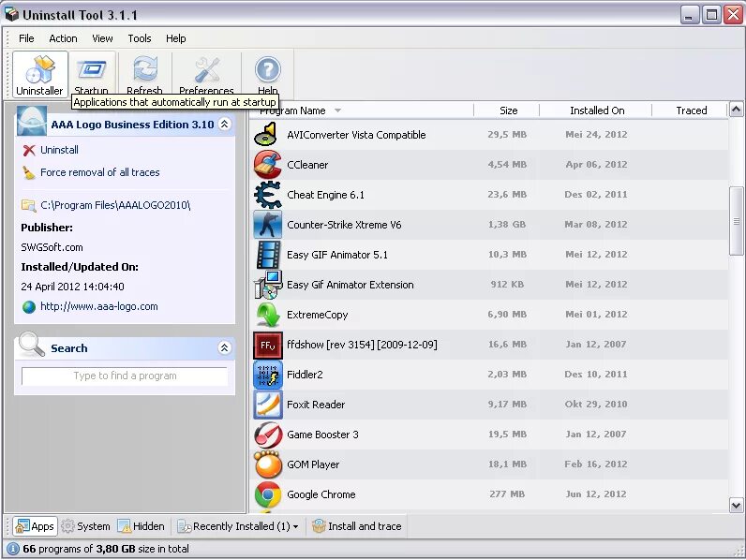The height and width of the screenshot is (560, 746).
Task: Switch to the Startup toolbar view
Action: tap(92, 75)
